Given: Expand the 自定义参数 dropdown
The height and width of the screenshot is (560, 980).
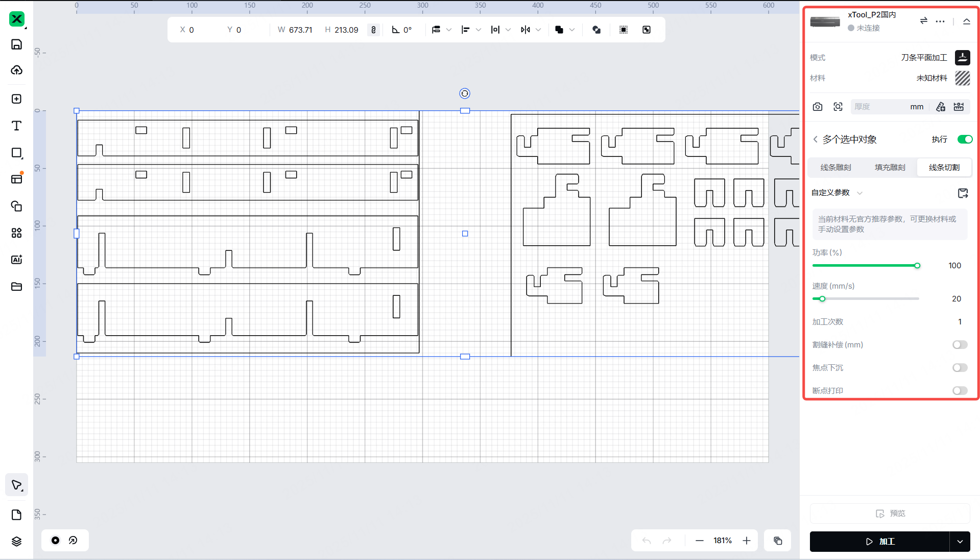Looking at the screenshot, I should click(x=859, y=193).
